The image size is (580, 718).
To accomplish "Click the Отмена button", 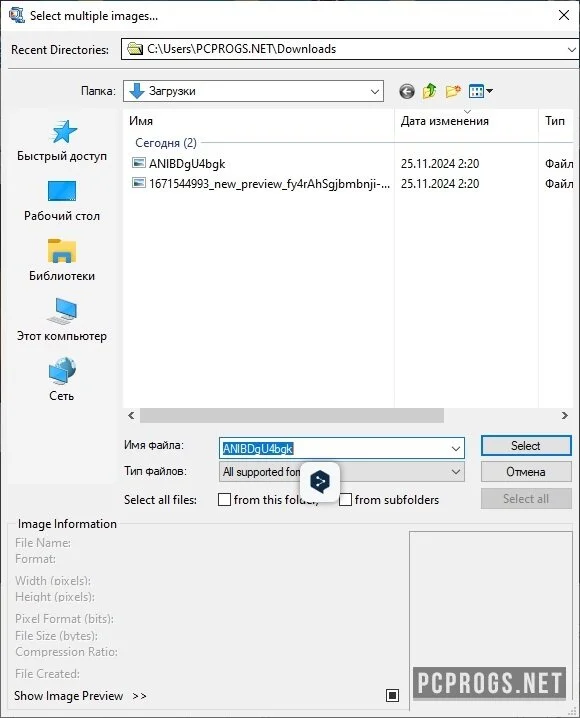I will click(x=526, y=472).
